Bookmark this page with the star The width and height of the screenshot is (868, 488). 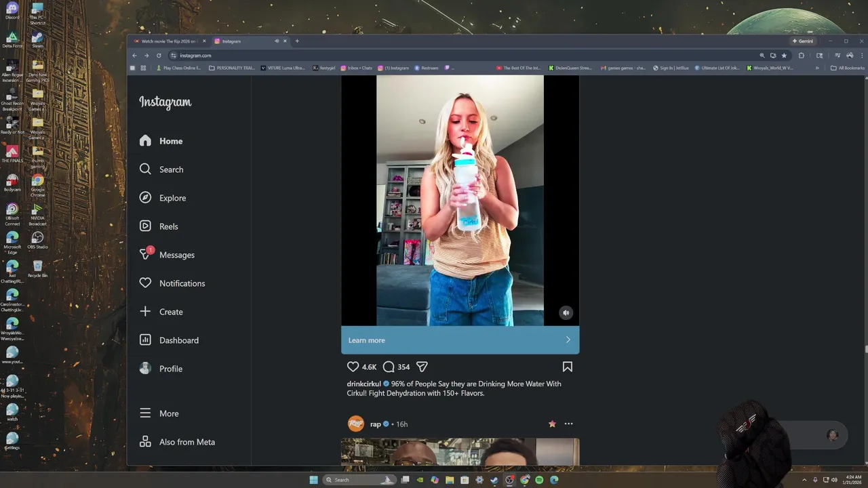[785, 56]
